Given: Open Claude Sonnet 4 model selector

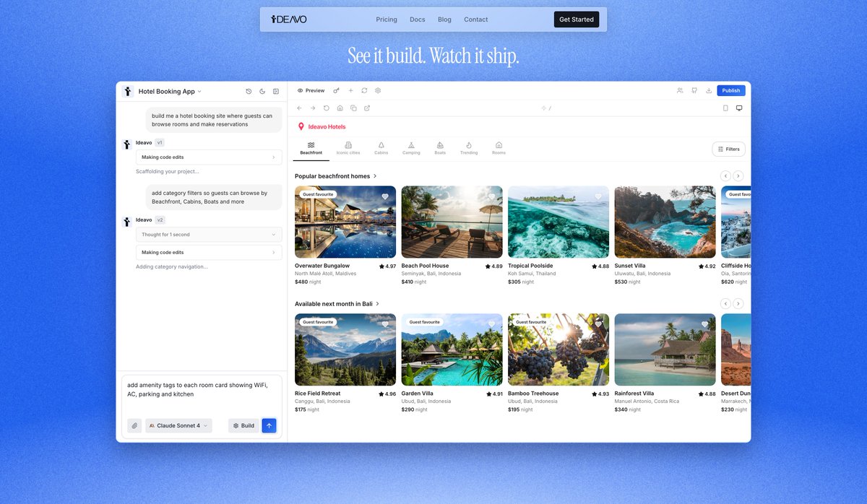Looking at the screenshot, I should click(178, 426).
